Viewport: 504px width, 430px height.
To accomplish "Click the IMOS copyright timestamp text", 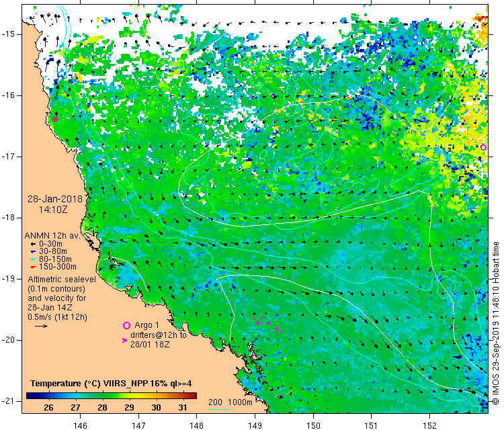I will (496, 323).
